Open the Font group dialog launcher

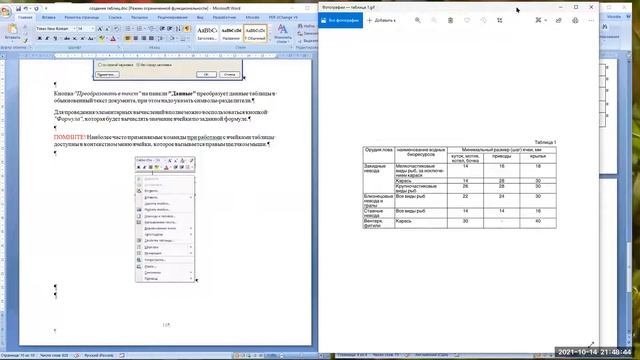pos(119,48)
